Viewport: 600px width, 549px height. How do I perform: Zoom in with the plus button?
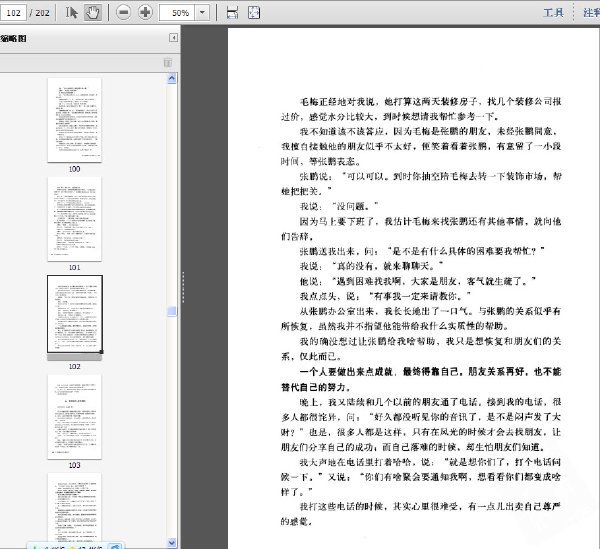click(x=145, y=13)
